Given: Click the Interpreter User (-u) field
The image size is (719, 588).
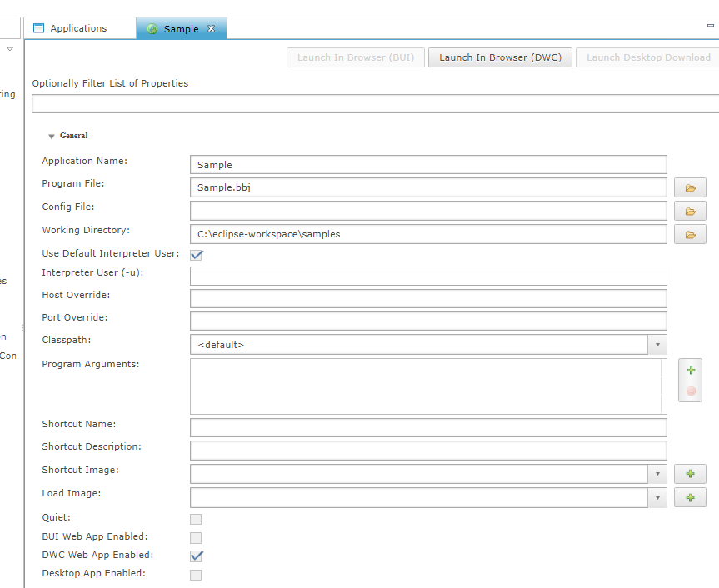Looking at the screenshot, I should click(x=428, y=276).
